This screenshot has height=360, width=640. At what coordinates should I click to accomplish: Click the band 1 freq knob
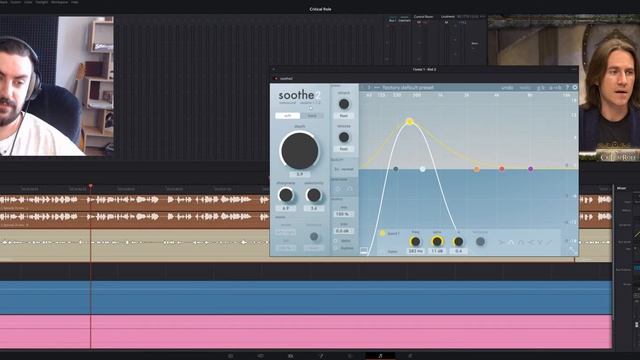415,242
